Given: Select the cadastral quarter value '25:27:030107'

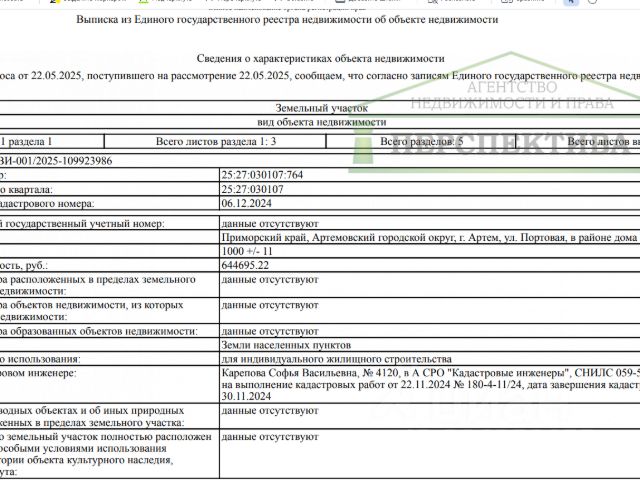Looking at the screenshot, I should [253, 189].
